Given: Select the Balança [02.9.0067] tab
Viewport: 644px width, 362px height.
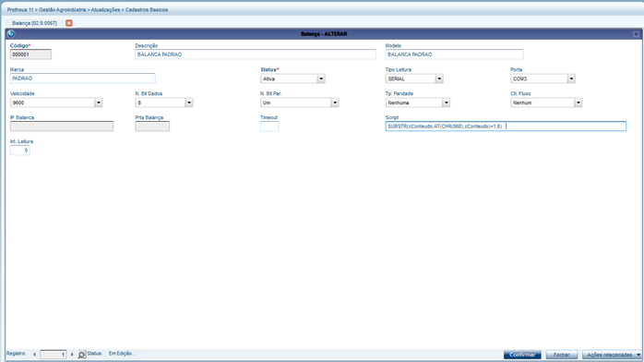Looking at the screenshot, I should [34, 23].
